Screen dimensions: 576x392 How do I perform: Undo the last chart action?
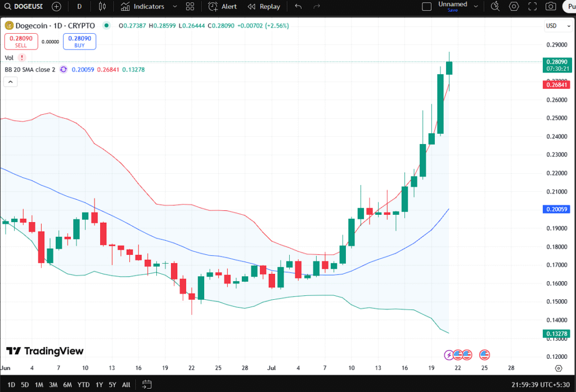(298, 7)
